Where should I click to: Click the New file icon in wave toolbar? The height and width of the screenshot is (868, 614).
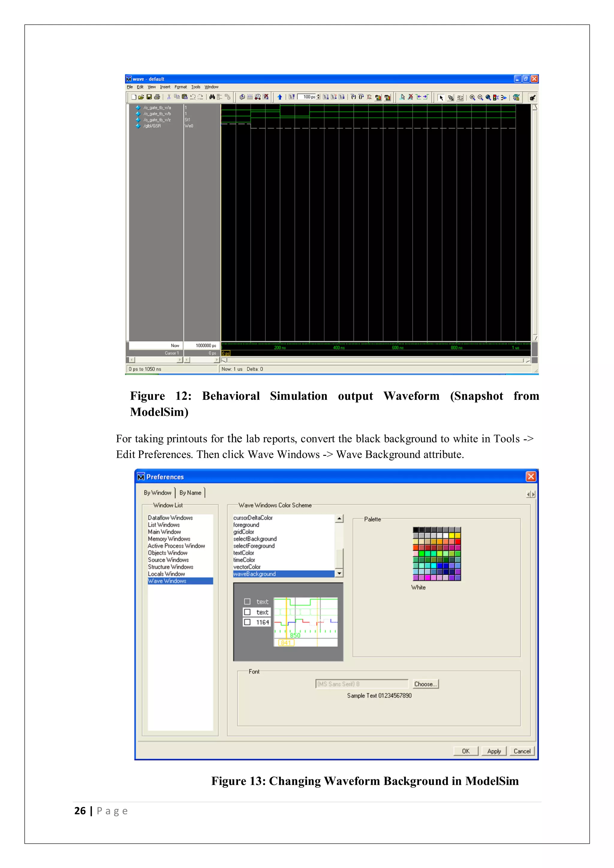134,97
